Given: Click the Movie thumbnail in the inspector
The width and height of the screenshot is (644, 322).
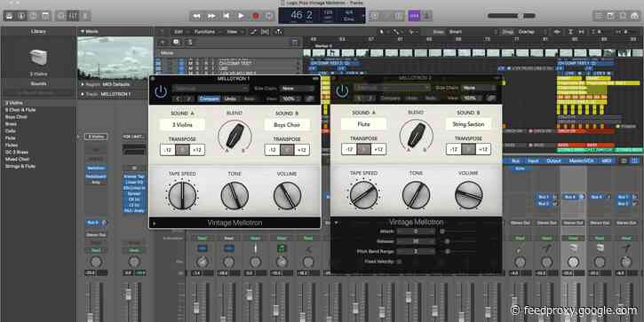Looking at the screenshot, I should 115,58.
